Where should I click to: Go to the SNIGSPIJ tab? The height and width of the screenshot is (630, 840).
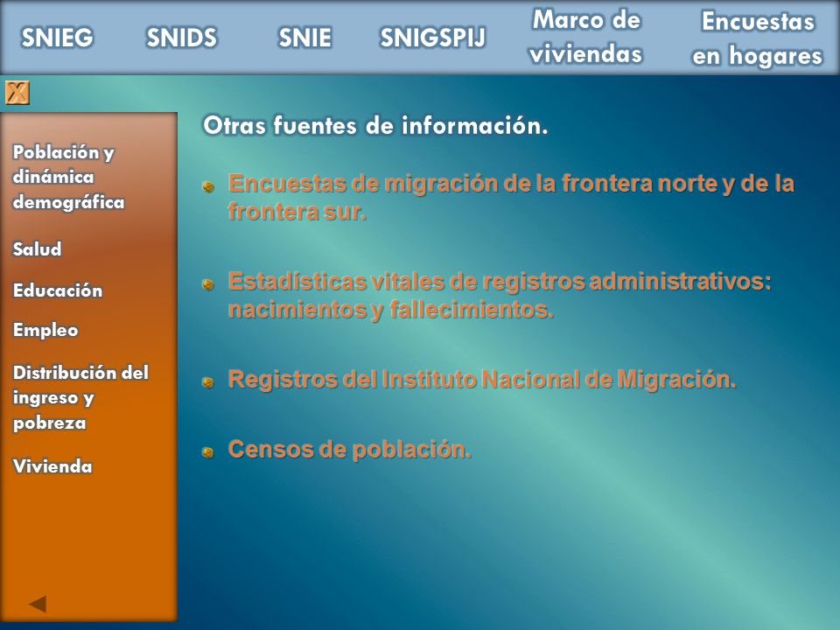pos(433,38)
